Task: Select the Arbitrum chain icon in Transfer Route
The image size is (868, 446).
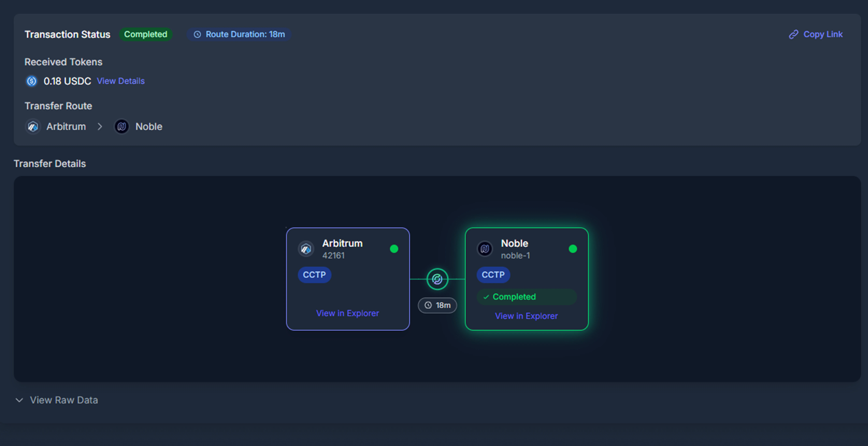Action: coord(33,126)
